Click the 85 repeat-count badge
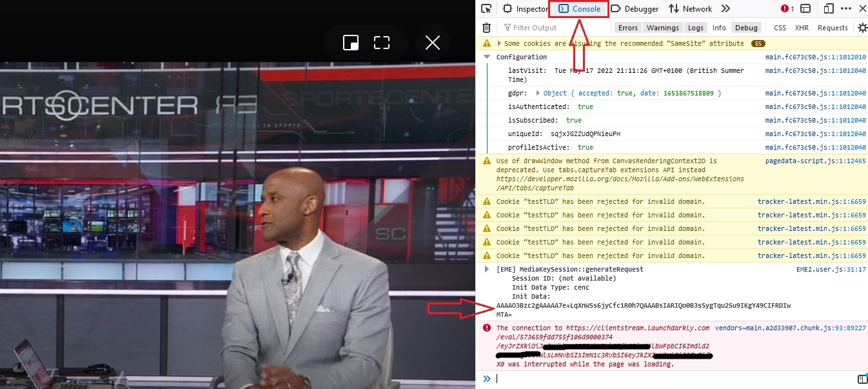Screen dimensions: 868x389 click(x=758, y=43)
